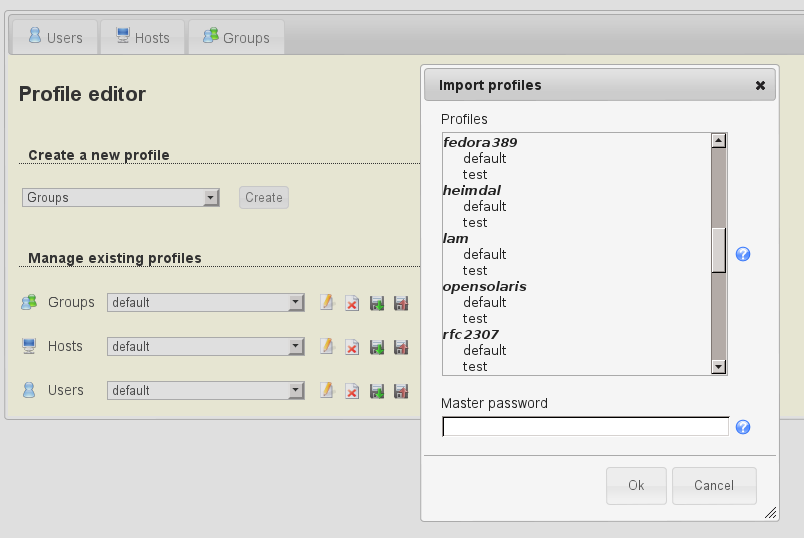
Task: Switch to the Hosts tab
Action: point(143,38)
